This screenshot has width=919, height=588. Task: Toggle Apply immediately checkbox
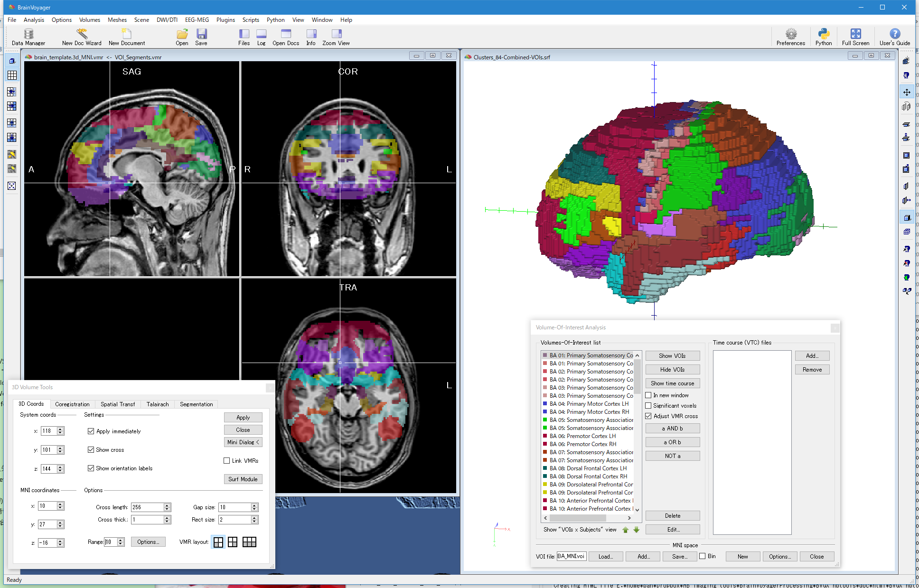[x=91, y=431]
